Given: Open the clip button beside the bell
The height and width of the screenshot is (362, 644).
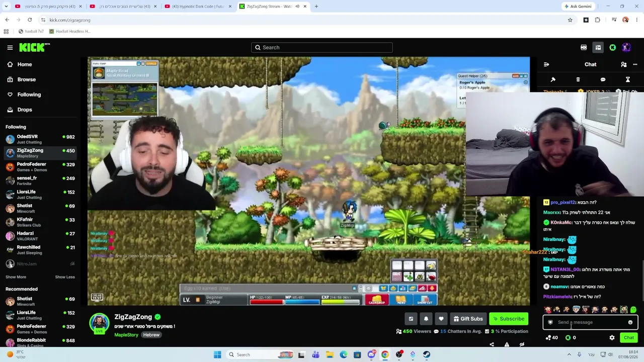Looking at the screenshot, I should click(411, 319).
